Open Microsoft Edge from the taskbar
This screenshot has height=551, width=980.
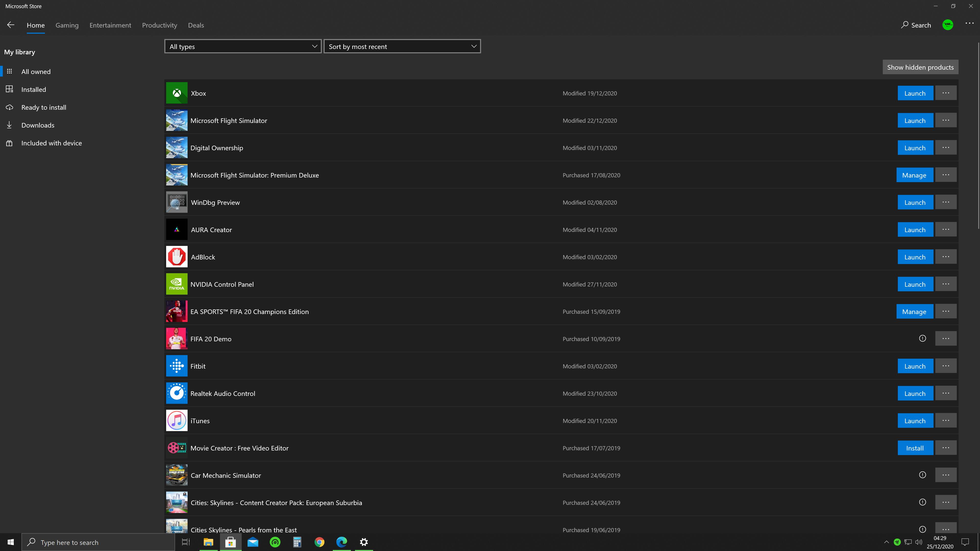[342, 542]
